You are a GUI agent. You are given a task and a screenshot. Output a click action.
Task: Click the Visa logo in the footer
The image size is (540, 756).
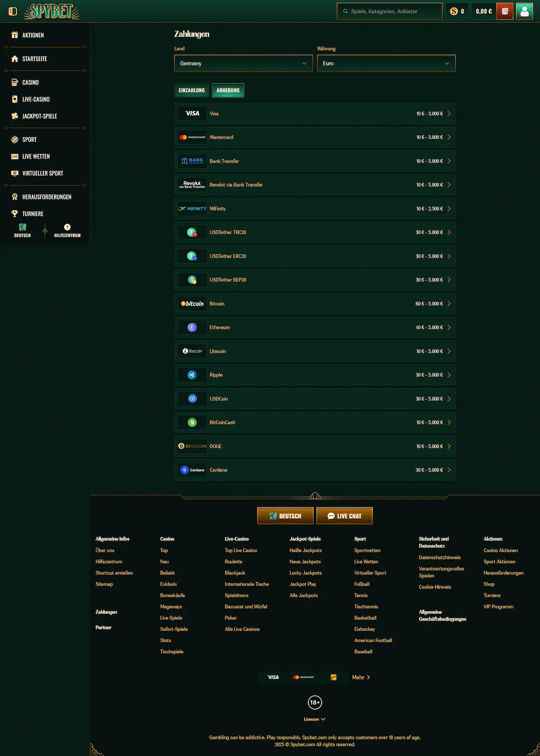[273, 677]
